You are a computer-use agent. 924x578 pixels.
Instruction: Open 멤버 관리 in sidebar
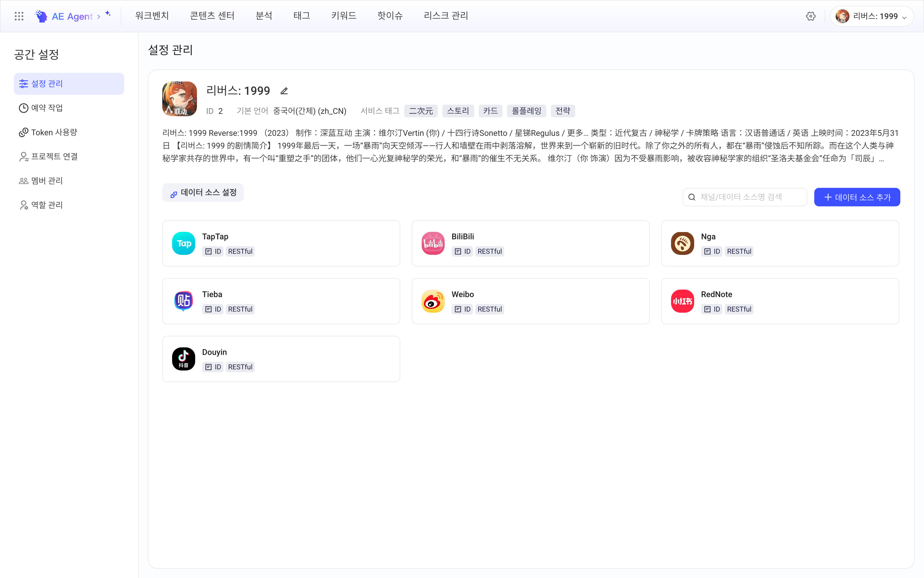(x=69, y=181)
